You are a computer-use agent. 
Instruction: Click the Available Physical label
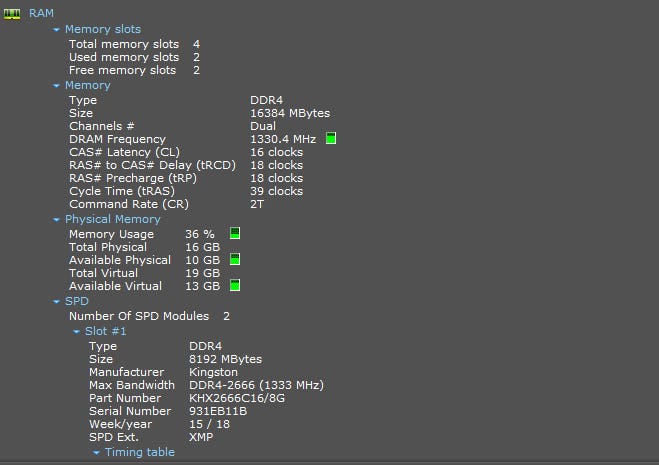[120, 260]
